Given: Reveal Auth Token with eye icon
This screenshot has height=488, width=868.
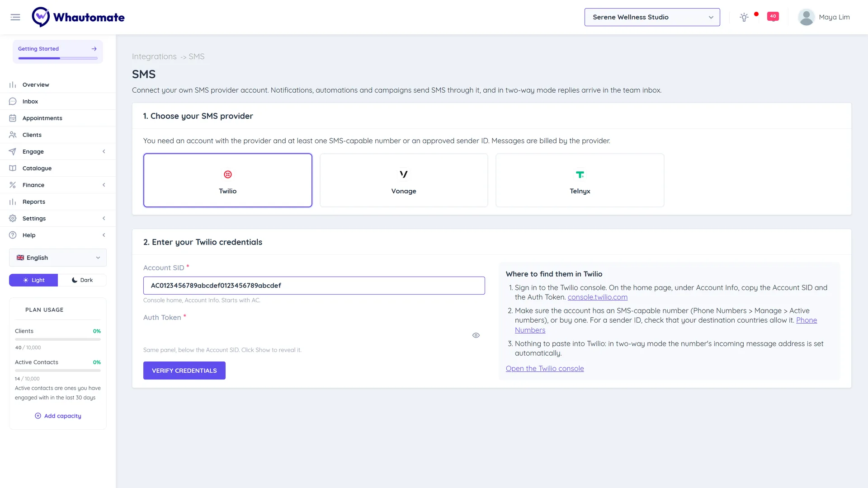Looking at the screenshot, I should 476,335.
